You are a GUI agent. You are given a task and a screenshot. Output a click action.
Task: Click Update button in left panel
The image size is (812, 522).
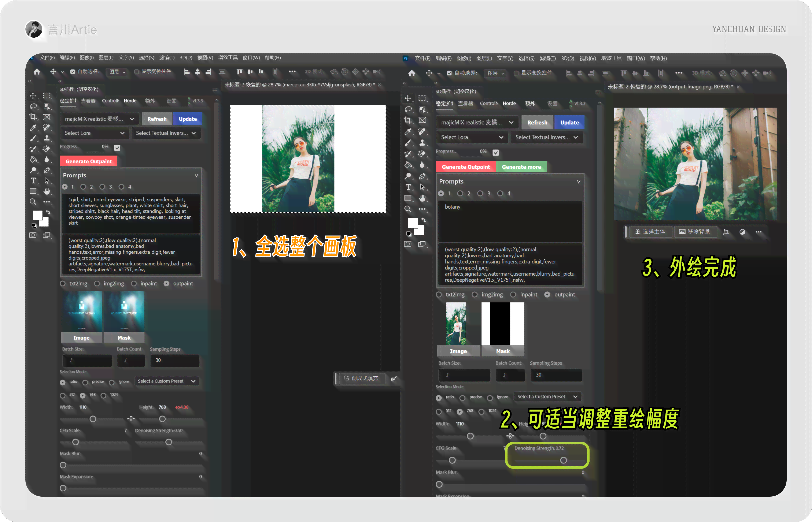[x=188, y=119]
